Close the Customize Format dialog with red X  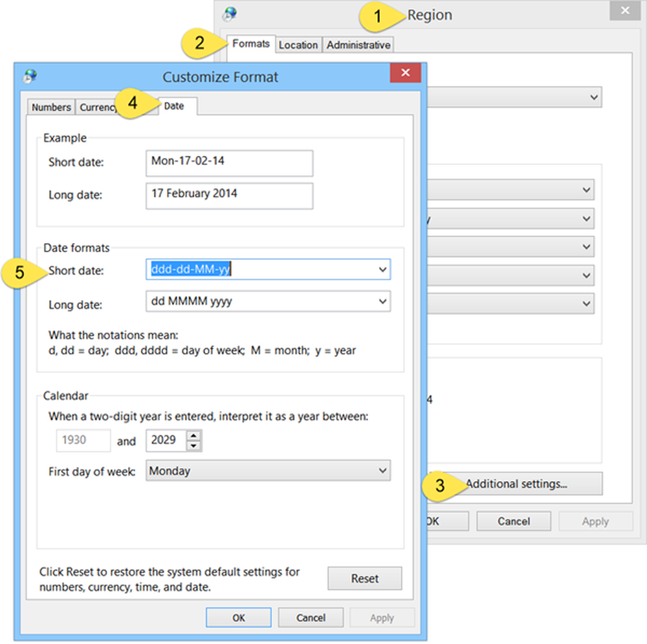[406, 73]
